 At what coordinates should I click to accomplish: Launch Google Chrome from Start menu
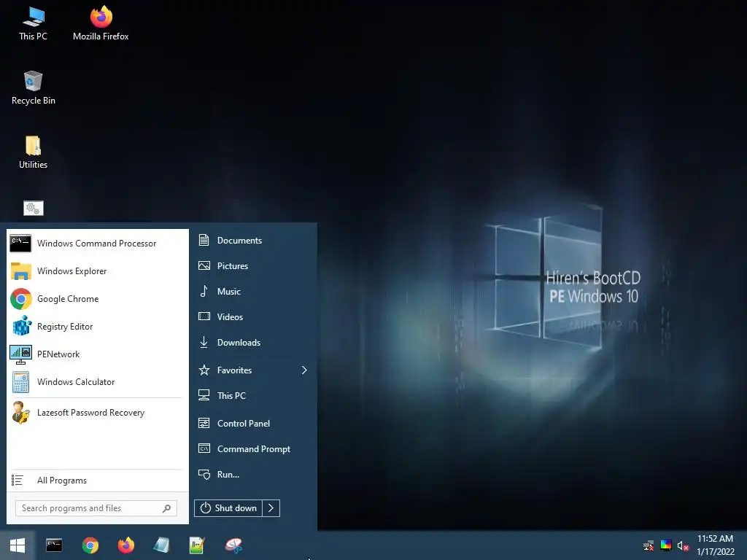point(97,298)
